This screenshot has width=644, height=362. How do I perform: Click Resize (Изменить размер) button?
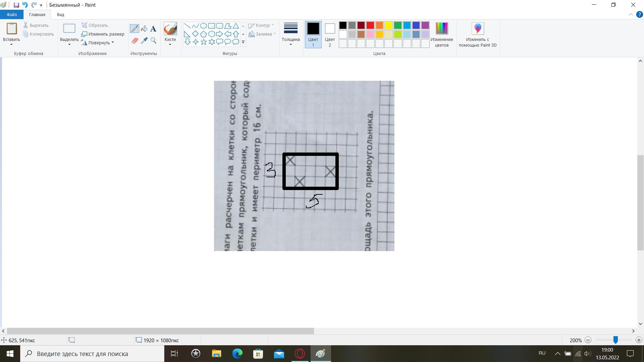[103, 34]
